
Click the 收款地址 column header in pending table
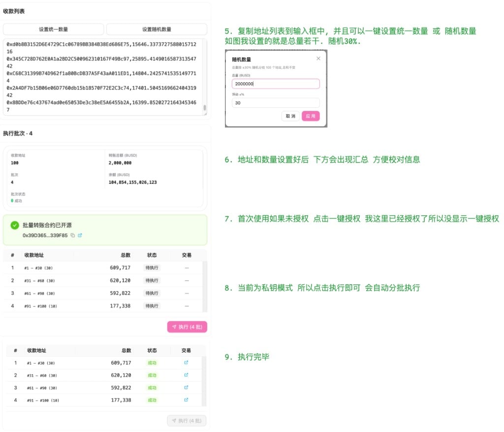[x=34, y=255]
